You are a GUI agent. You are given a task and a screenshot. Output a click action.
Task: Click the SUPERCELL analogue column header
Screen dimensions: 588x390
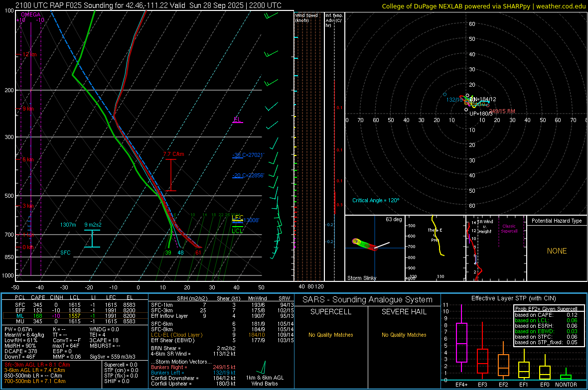point(331,312)
